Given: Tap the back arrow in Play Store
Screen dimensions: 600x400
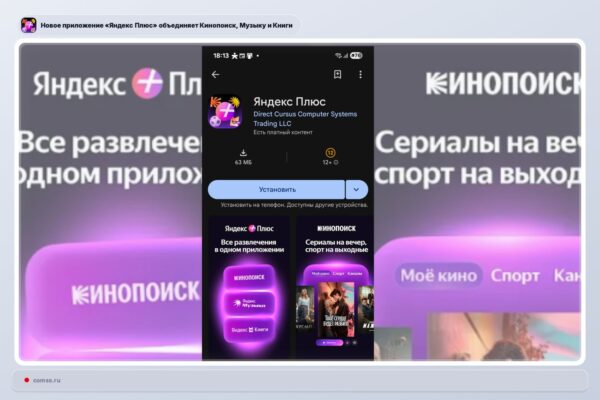Looking at the screenshot, I should 215,75.
